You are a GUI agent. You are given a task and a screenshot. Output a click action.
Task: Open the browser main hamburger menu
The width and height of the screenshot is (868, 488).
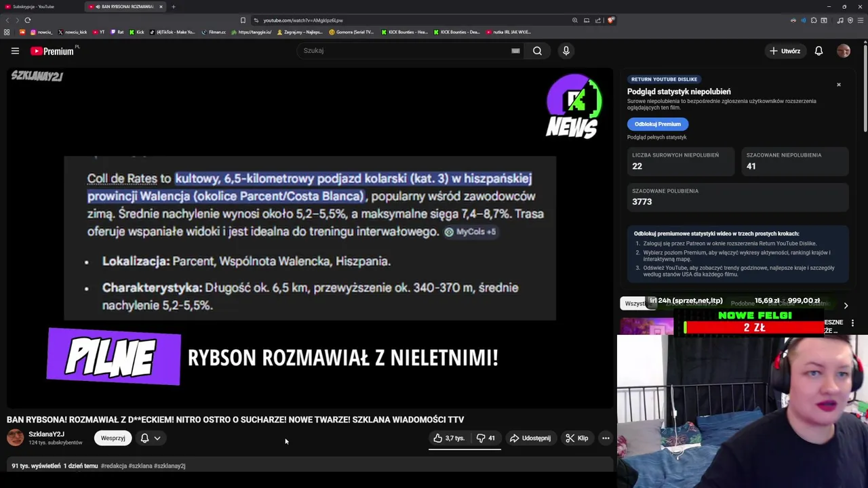click(860, 20)
